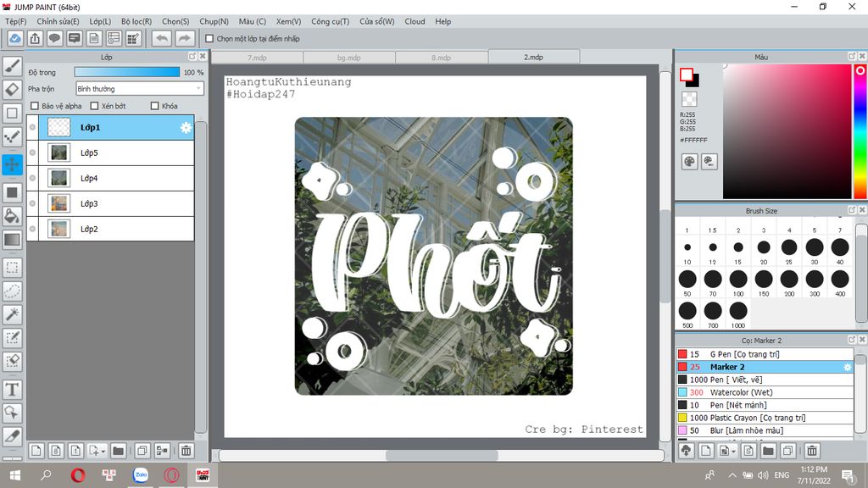
Task: Select the Magic Wand tool
Action: tap(12, 314)
